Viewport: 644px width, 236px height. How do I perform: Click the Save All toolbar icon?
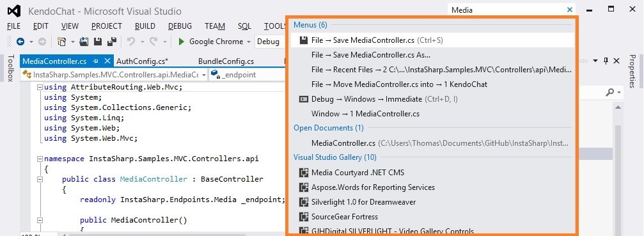coord(112,42)
